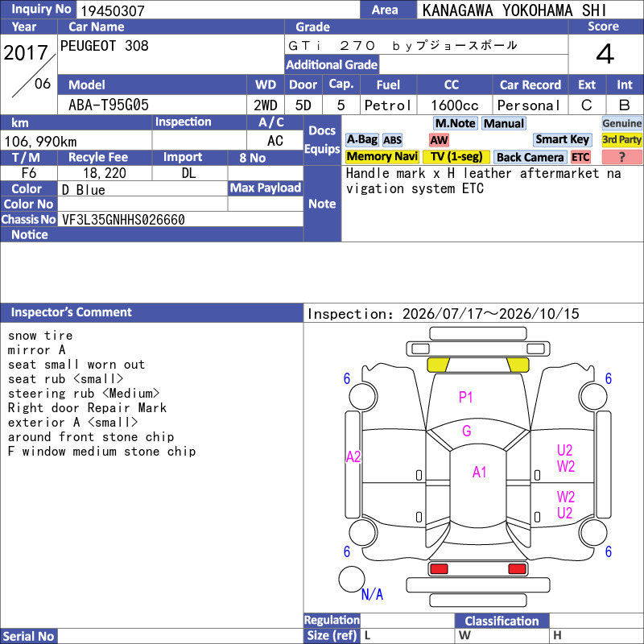The image size is (644, 644).
Task: Toggle the M.Note document tag
Action: pos(455,123)
